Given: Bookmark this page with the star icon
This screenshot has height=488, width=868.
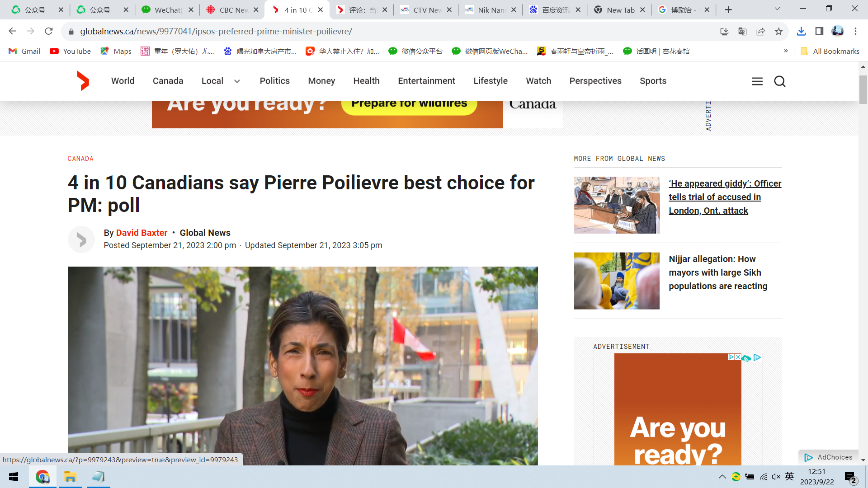Looking at the screenshot, I should (778, 31).
